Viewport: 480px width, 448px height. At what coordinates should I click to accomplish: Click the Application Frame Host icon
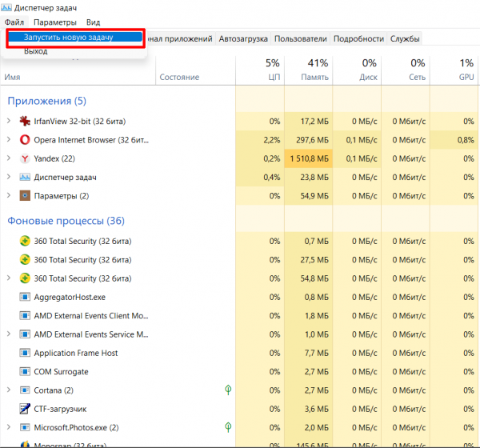[25, 353]
